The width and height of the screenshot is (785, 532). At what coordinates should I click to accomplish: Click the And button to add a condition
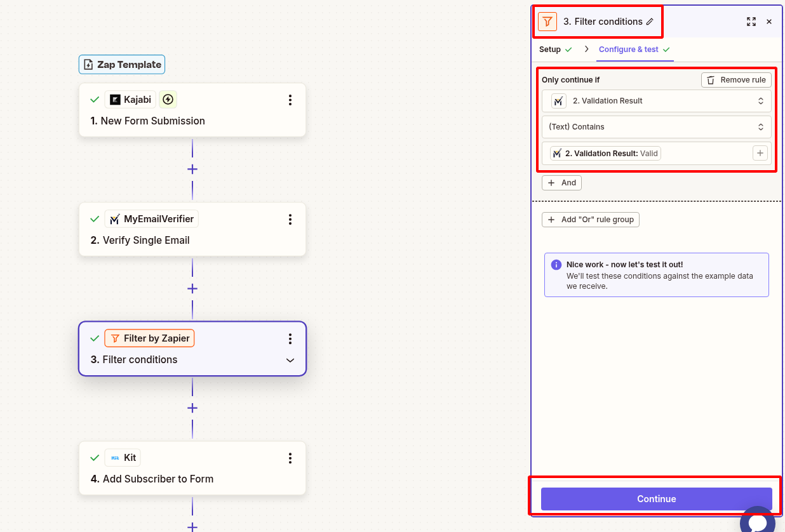tap(561, 182)
